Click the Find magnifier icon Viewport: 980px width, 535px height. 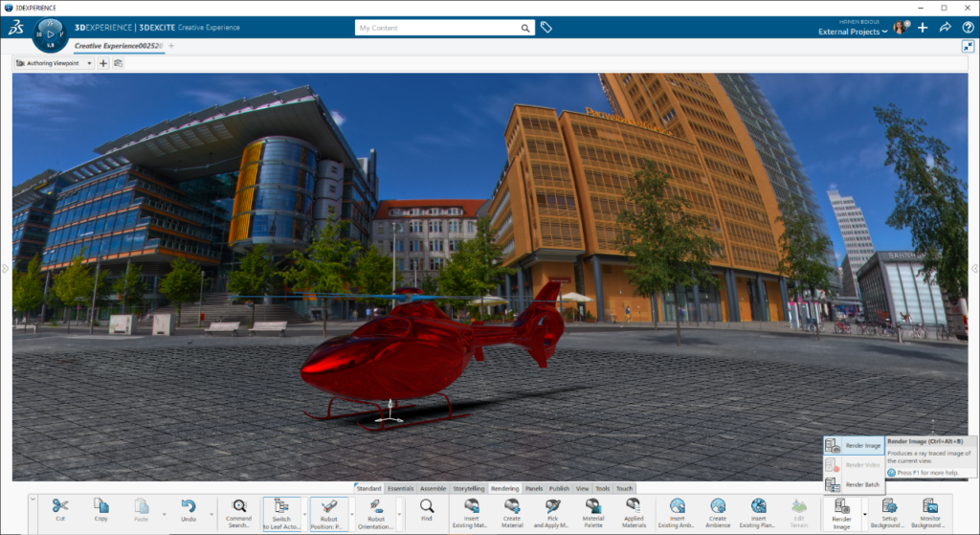426,505
